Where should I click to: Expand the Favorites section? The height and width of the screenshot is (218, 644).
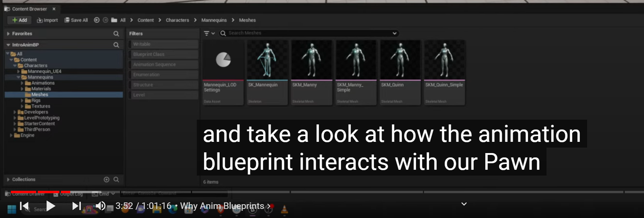tap(8, 34)
